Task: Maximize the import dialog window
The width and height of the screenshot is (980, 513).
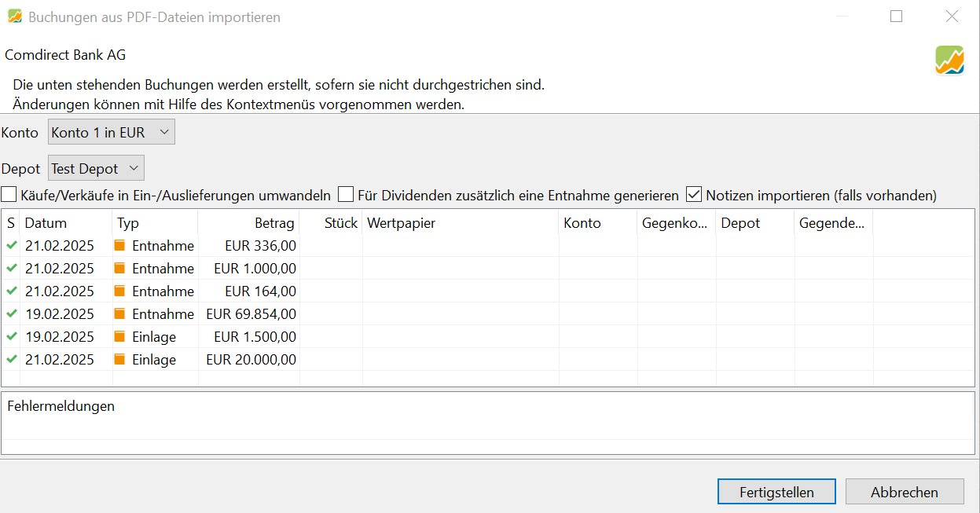Action: click(x=896, y=16)
